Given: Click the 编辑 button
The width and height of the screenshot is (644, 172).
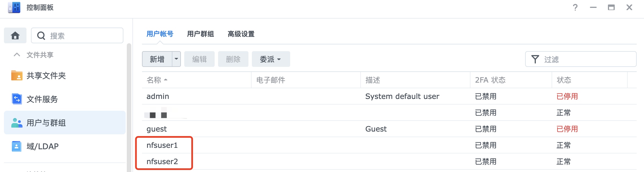Looking at the screenshot, I should click(199, 59).
